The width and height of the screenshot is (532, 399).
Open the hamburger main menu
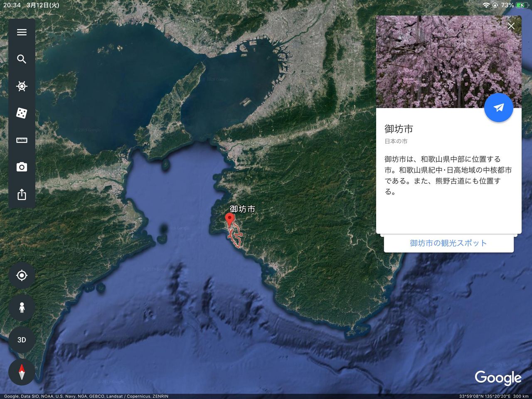click(x=22, y=32)
